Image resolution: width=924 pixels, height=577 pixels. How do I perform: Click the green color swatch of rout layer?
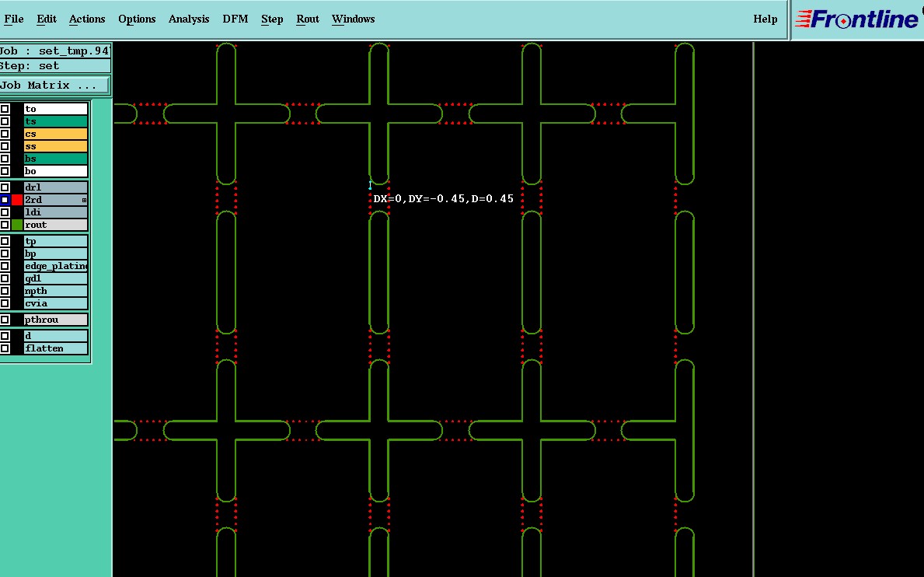point(17,225)
